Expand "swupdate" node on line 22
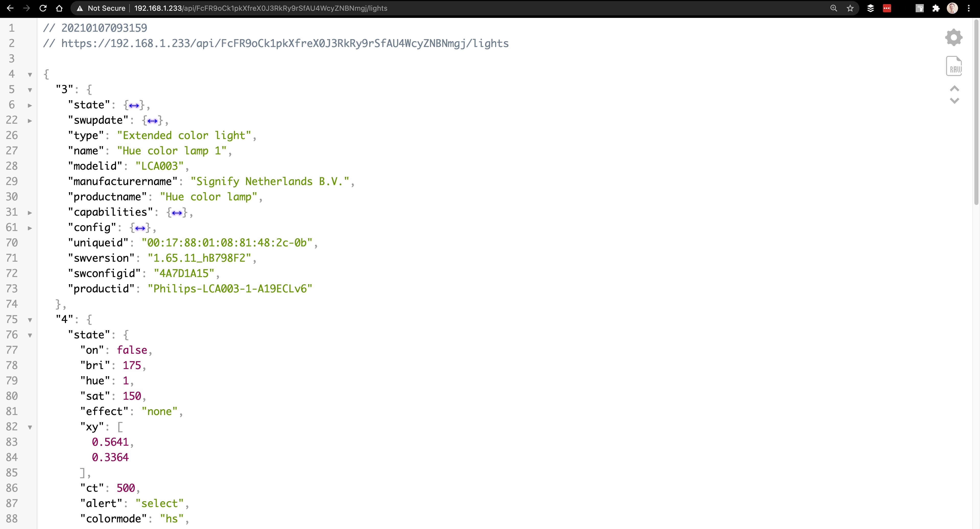980x529 pixels. tap(30, 121)
